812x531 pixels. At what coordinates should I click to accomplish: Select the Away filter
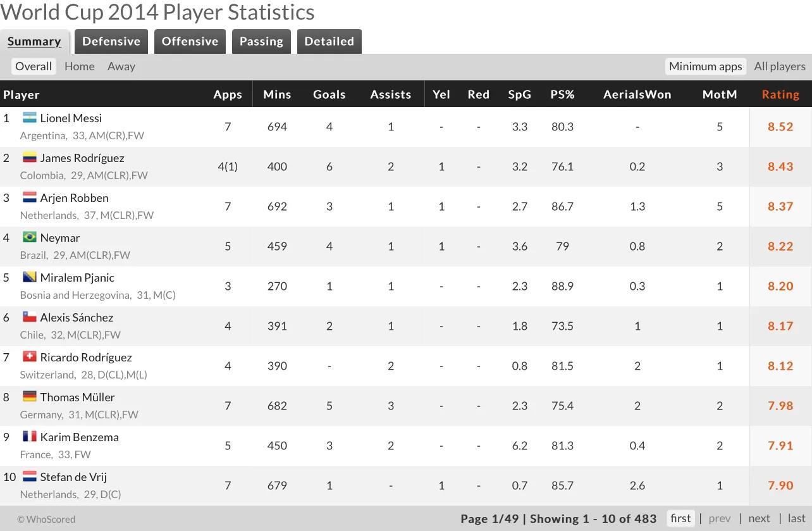tap(121, 66)
